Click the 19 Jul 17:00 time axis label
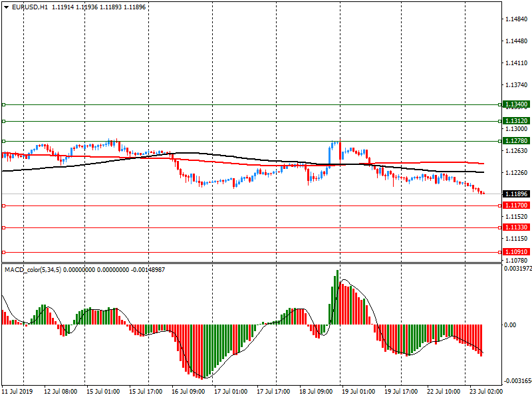Screen dimensions: 532x399 [x=401, y=391]
